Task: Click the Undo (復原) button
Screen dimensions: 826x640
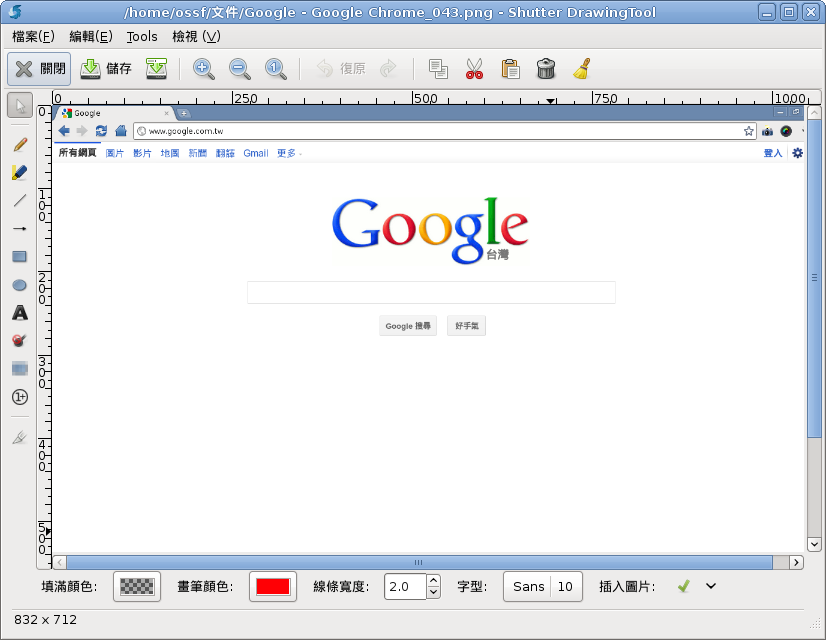Action: coord(341,68)
